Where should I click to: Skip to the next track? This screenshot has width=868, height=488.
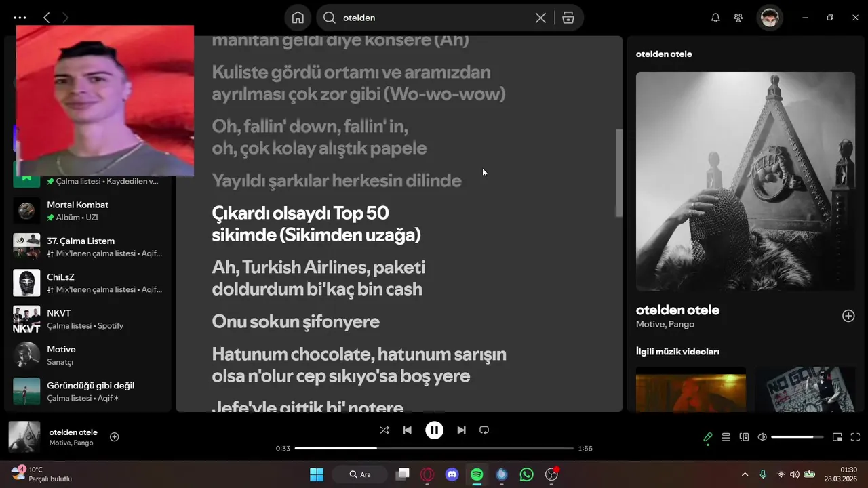[461, 430]
